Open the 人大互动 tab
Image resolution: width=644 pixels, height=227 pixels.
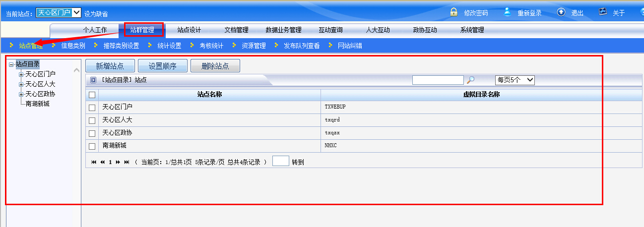378,30
